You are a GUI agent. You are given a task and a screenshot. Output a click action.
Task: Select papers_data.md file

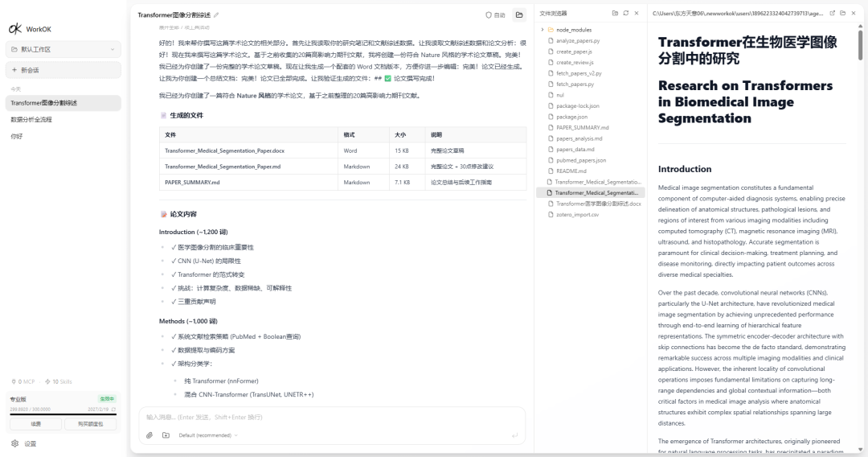click(x=591, y=150)
